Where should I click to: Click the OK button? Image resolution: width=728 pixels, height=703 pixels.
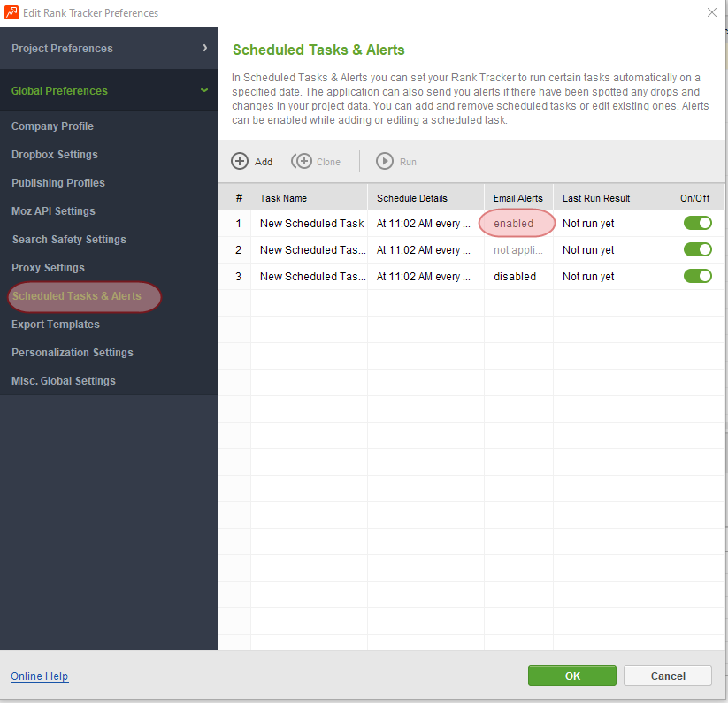[572, 676]
